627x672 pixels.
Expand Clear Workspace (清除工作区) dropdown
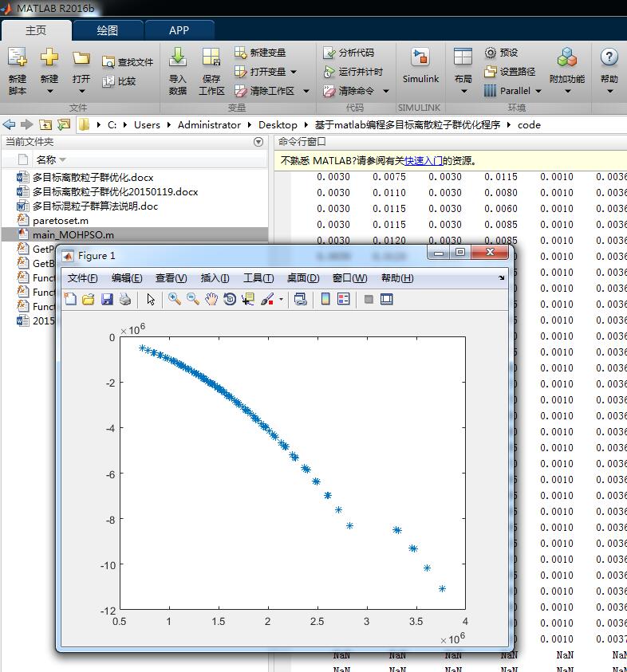pyautogui.click(x=306, y=91)
